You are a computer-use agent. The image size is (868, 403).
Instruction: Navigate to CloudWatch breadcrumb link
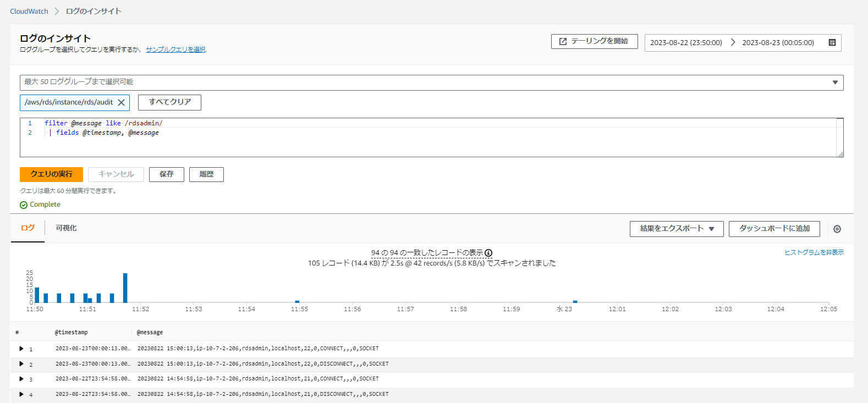click(x=29, y=11)
